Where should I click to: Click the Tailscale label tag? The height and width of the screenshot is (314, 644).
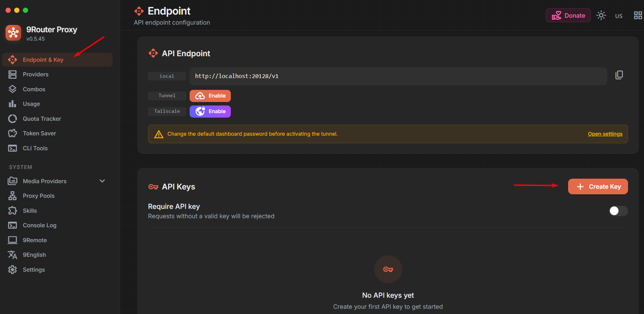click(167, 111)
